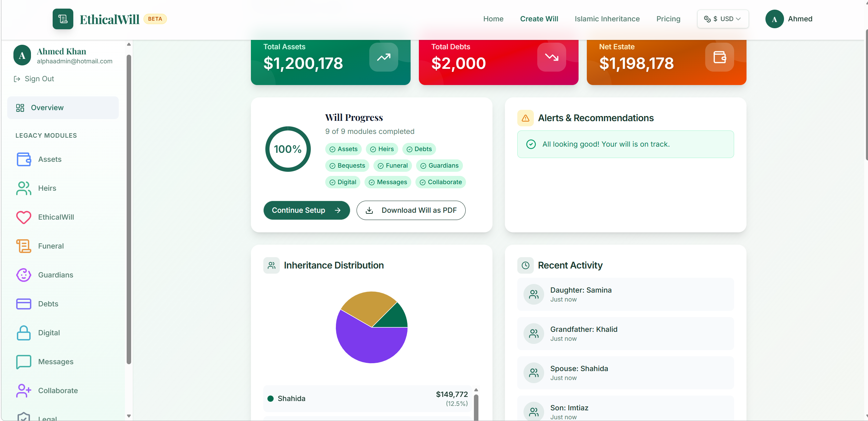Viewport: 868px width, 421px height.
Task: Click the Bequests completed module chip
Action: point(347,166)
